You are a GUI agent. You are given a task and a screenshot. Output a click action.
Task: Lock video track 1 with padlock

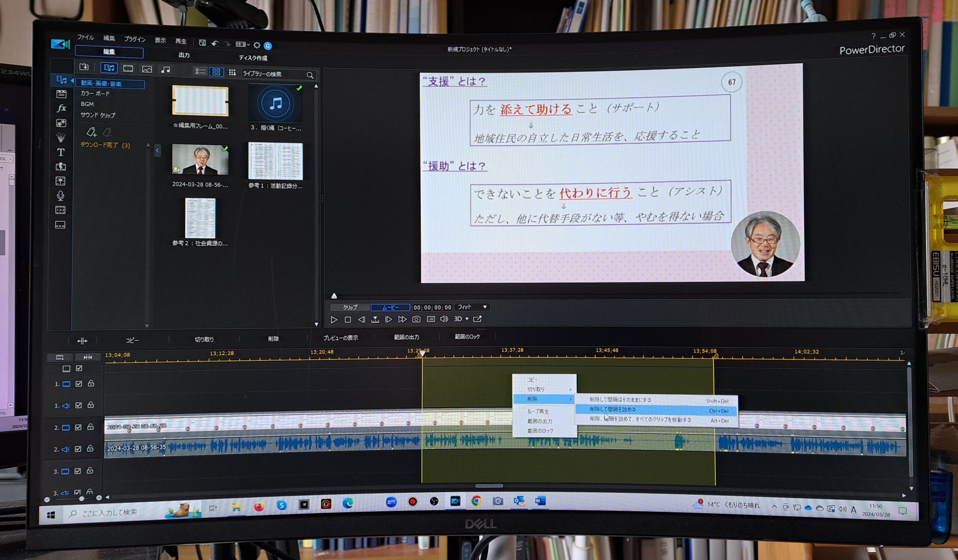(91, 383)
